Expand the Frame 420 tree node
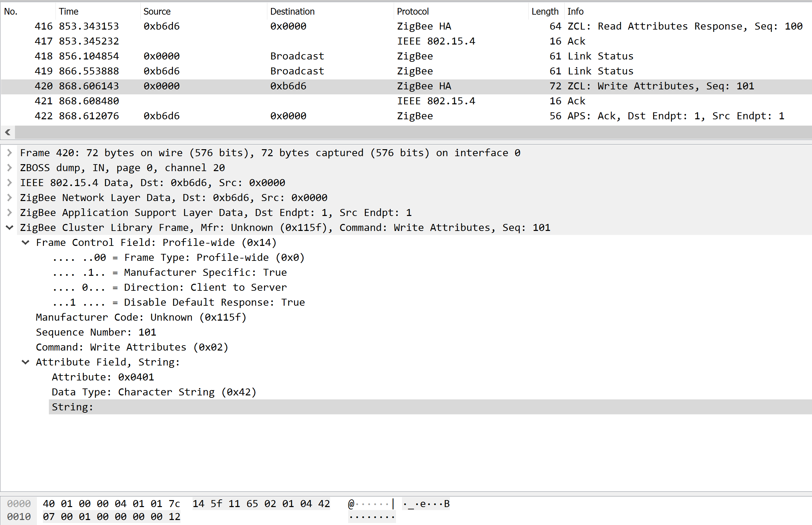Screen dimensions: 812x525 pyautogui.click(x=10, y=153)
